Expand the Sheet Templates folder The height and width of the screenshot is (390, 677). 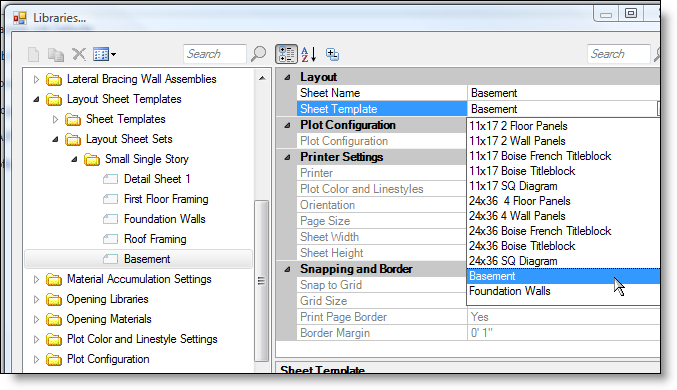click(55, 119)
